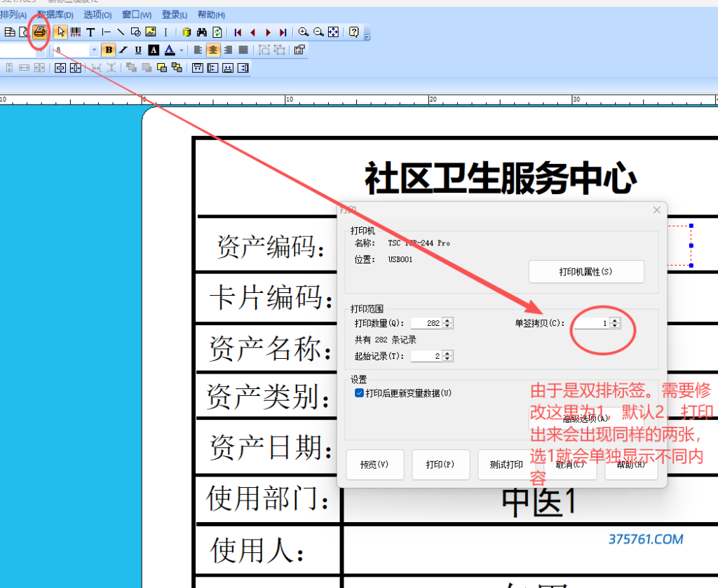Toggle bold text formatting
718x588 pixels.
pos(108,50)
